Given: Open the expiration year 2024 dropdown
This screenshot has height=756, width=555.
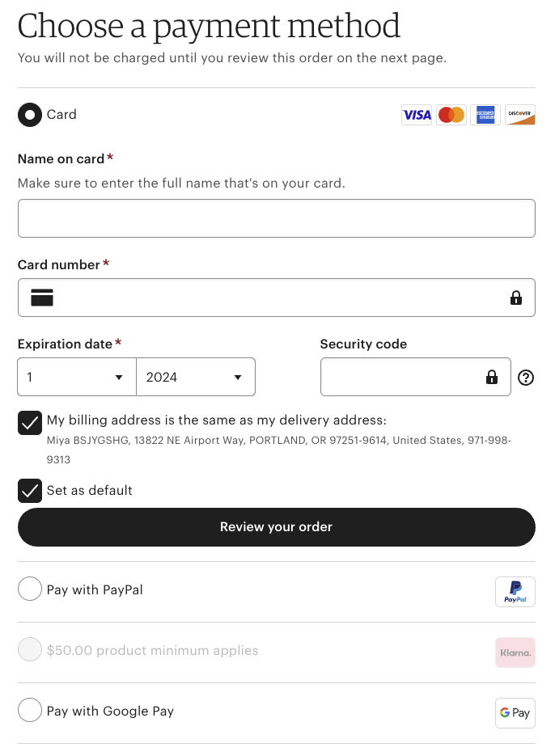Looking at the screenshot, I should tap(196, 378).
